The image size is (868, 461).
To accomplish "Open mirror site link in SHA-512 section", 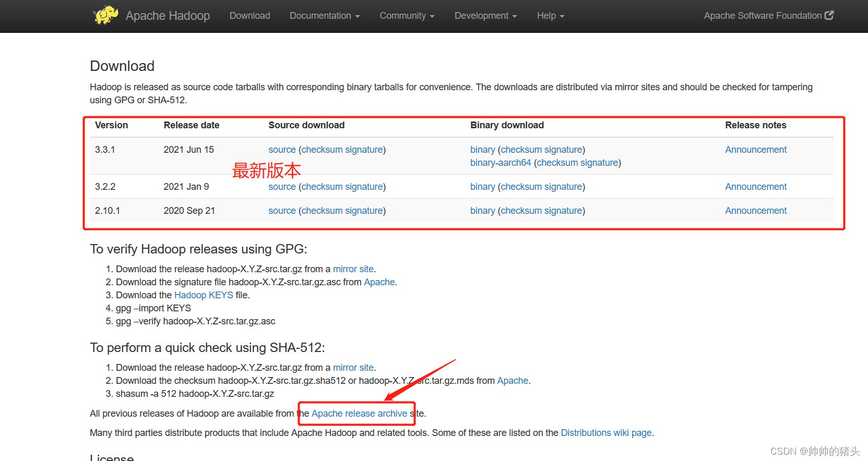I will click(353, 368).
